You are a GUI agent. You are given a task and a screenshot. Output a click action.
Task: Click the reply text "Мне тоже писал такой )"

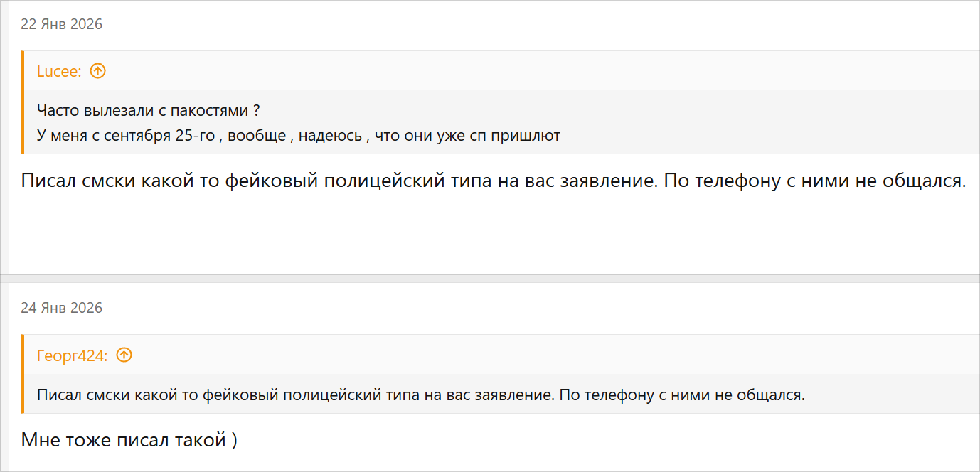click(x=129, y=440)
